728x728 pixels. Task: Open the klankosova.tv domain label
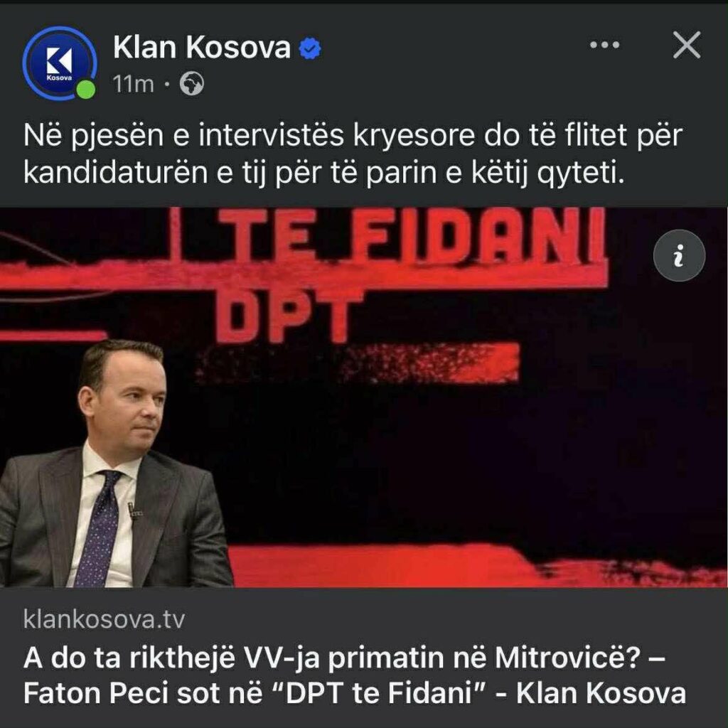click(x=104, y=619)
